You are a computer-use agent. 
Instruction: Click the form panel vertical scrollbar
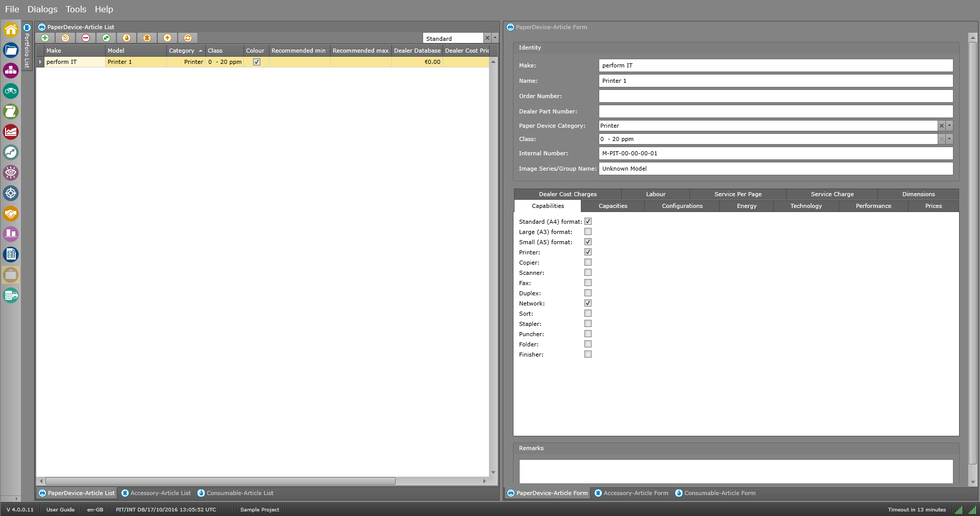(973, 253)
